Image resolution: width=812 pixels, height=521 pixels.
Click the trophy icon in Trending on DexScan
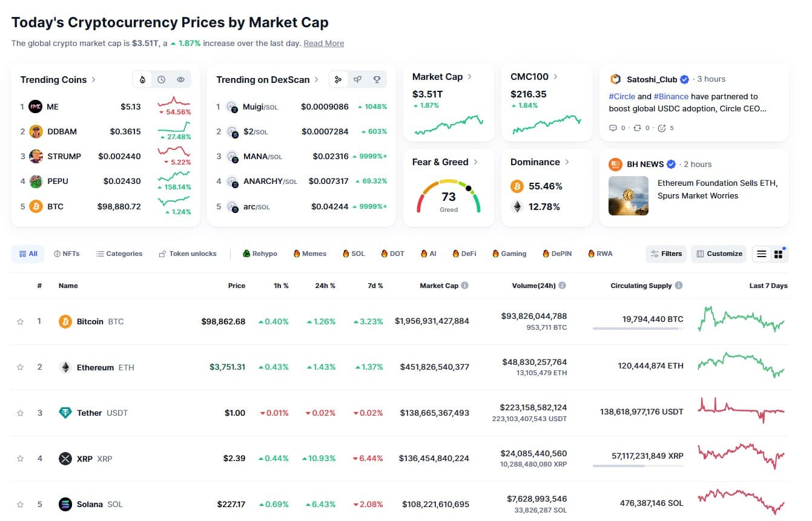click(x=377, y=80)
